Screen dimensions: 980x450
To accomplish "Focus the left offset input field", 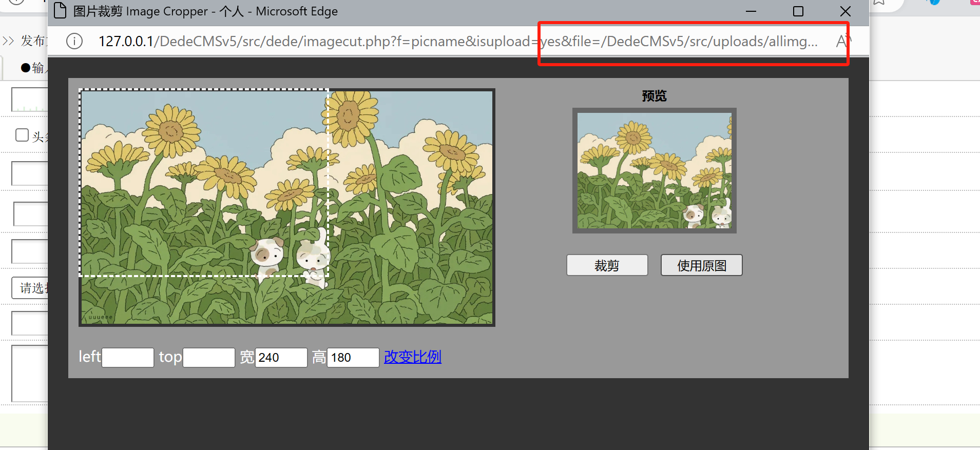I will pyautogui.click(x=128, y=358).
